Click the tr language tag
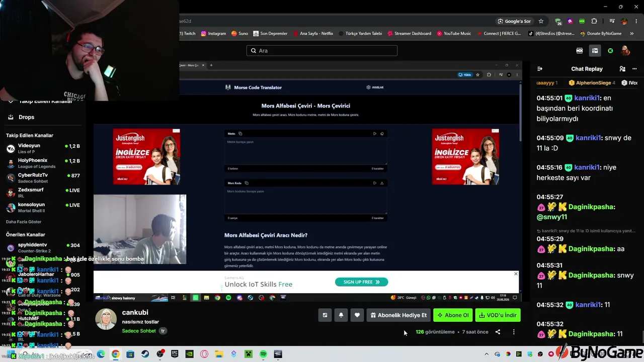The image size is (644, 362). coord(163,331)
